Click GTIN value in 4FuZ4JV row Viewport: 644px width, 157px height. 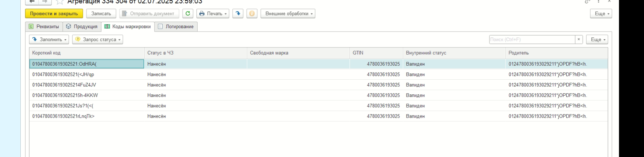(x=383, y=85)
